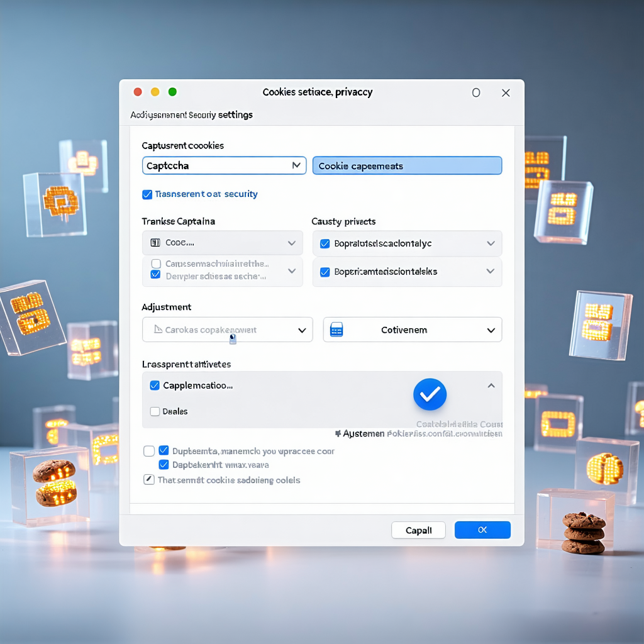Click the icon left of Cooe... dropdown
644x644 pixels.
155,243
